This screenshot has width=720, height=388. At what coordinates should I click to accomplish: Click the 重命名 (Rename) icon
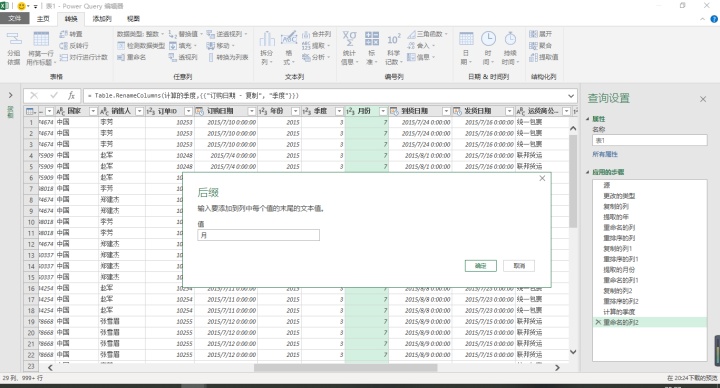(x=121, y=57)
